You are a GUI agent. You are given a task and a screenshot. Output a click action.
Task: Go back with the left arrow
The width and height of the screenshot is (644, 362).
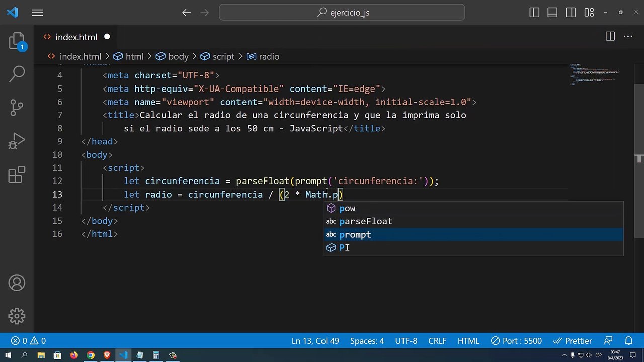(187, 13)
